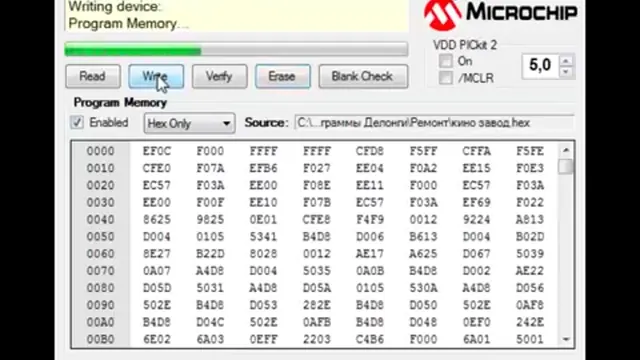The image size is (640, 360).
Task: Click cell A813 in row 0040
Action: pos(530,220)
